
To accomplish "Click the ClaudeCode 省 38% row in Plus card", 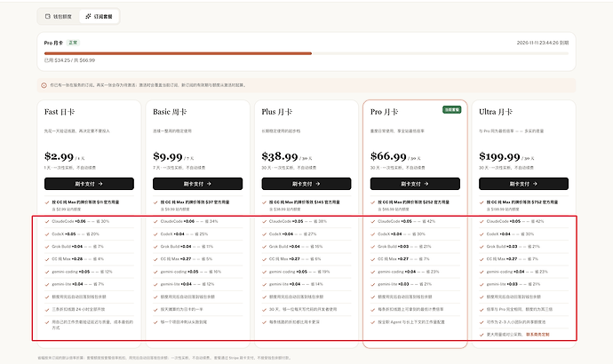I will (x=306, y=221).
